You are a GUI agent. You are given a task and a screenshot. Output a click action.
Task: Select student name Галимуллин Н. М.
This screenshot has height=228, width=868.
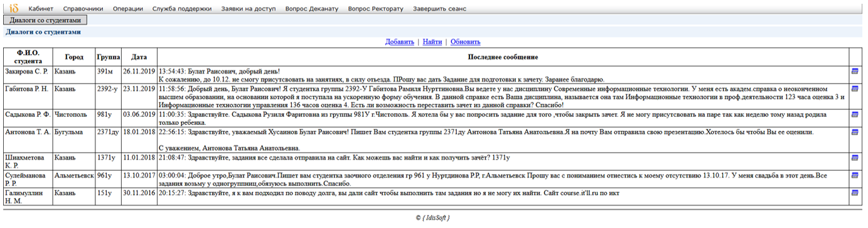[x=24, y=197]
